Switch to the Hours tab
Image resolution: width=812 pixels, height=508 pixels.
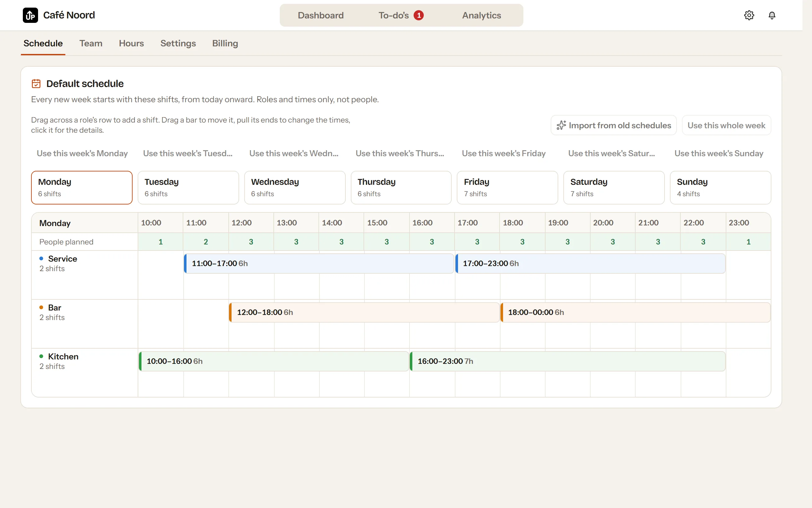point(131,43)
